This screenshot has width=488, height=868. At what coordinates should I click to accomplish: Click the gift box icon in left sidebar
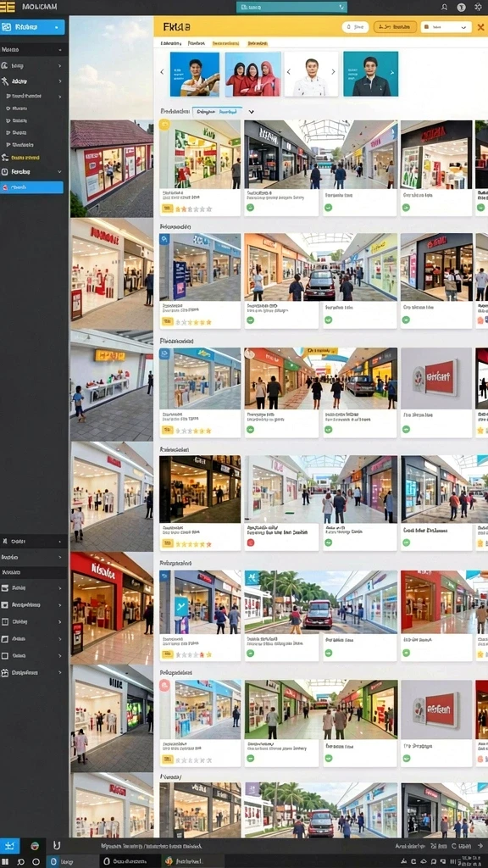click(x=6, y=672)
